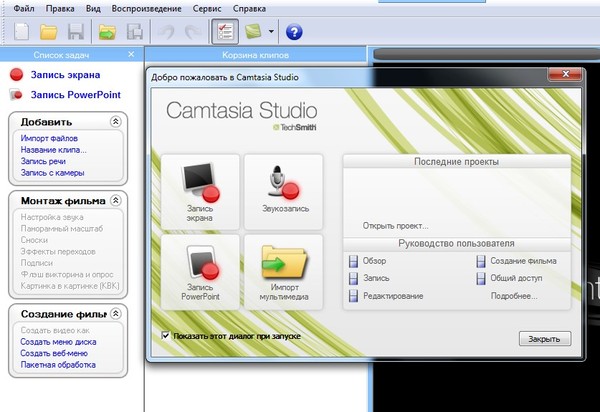Click monitor icon Запись экрана in welcome dialog
The image size is (600, 412).
[200, 192]
